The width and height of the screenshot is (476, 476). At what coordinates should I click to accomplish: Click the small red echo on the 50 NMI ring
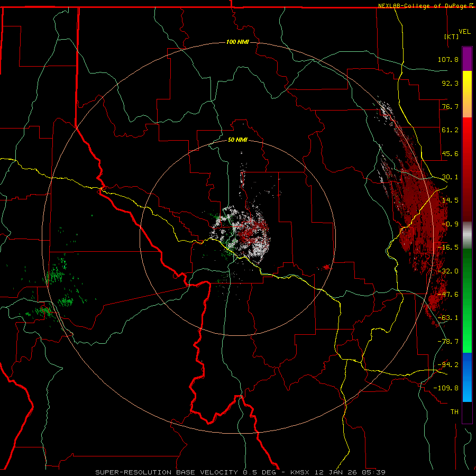point(326,268)
